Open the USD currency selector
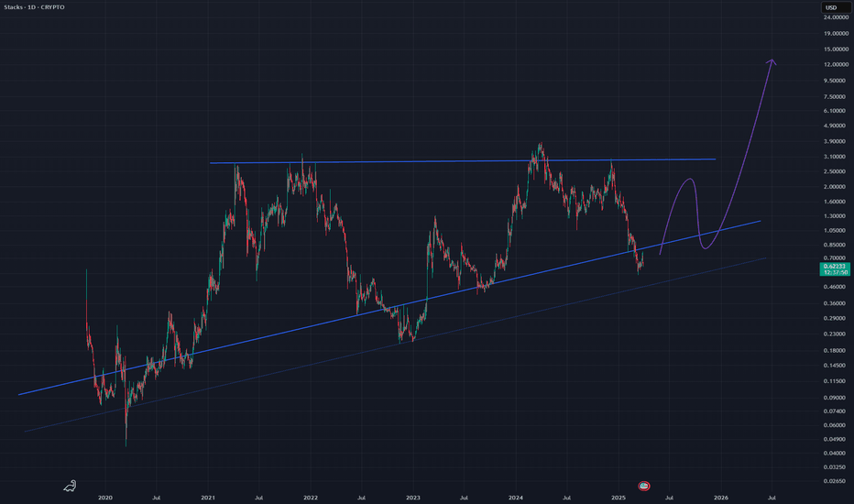The height and width of the screenshot is (504, 854). pyautogui.click(x=831, y=9)
